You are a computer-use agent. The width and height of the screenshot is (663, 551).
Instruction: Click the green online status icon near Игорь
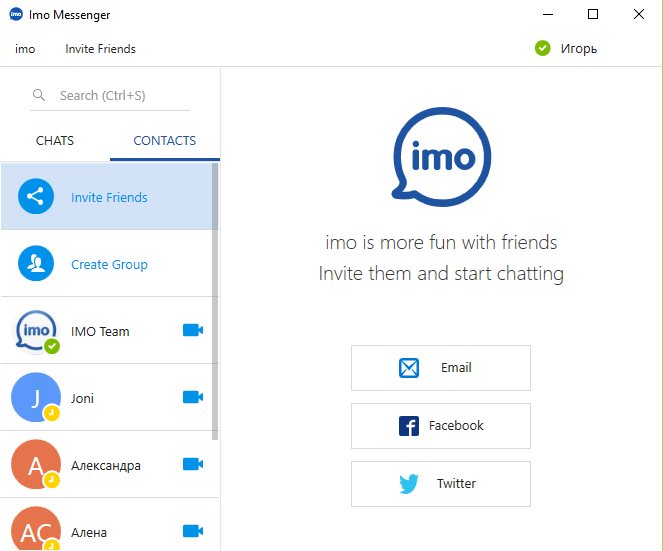542,48
